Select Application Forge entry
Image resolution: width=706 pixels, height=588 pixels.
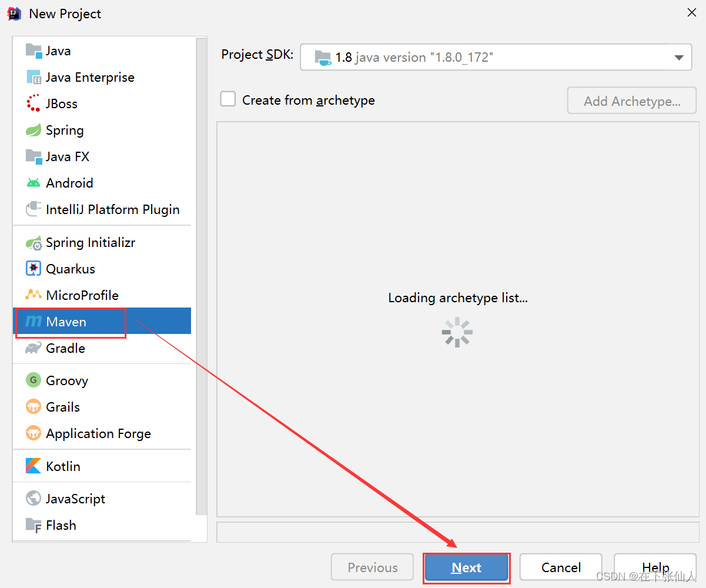coord(98,433)
